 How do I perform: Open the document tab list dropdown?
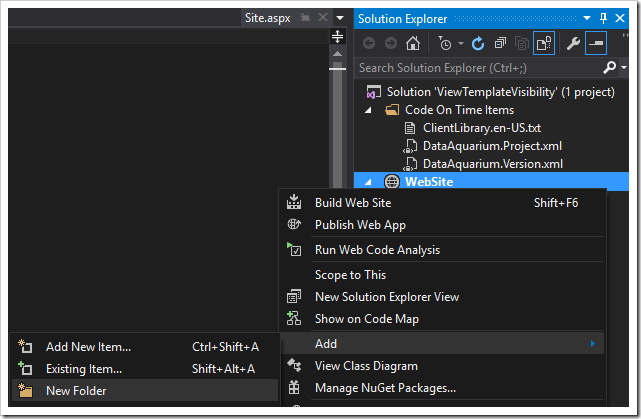340,18
